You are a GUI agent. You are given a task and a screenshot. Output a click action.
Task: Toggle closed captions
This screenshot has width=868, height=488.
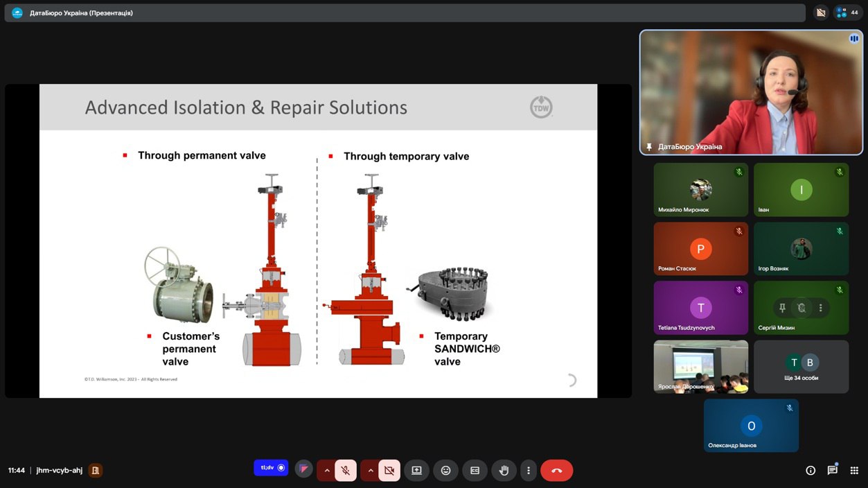[x=475, y=471]
